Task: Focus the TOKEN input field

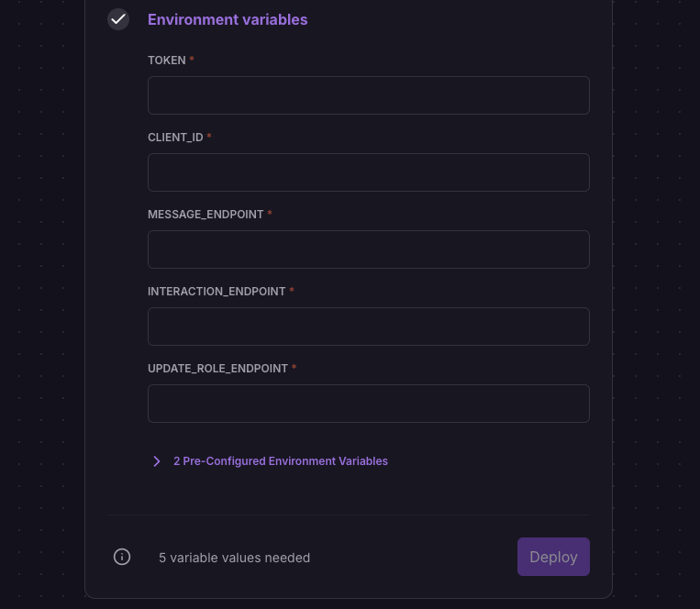Action: (x=368, y=95)
